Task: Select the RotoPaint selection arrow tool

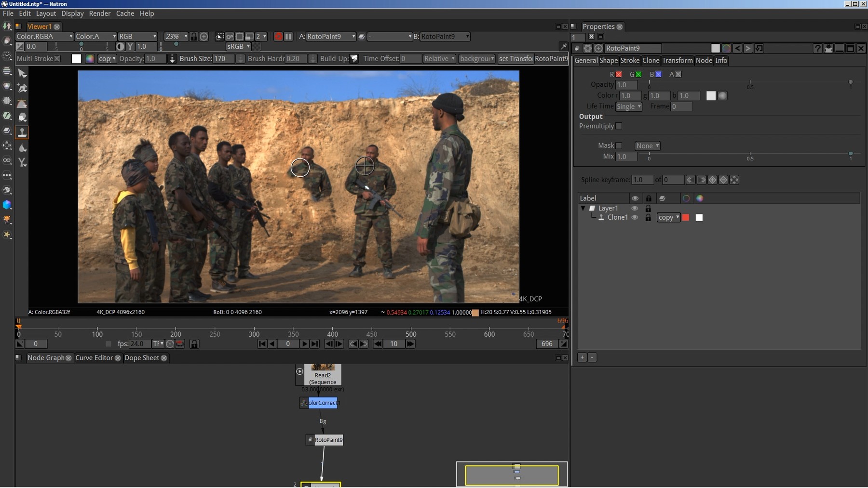Action: [22, 74]
